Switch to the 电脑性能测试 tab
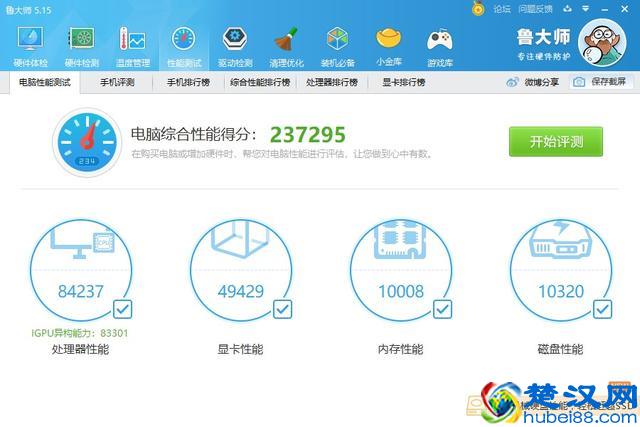The width and height of the screenshot is (640, 427). tap(45, 82)
